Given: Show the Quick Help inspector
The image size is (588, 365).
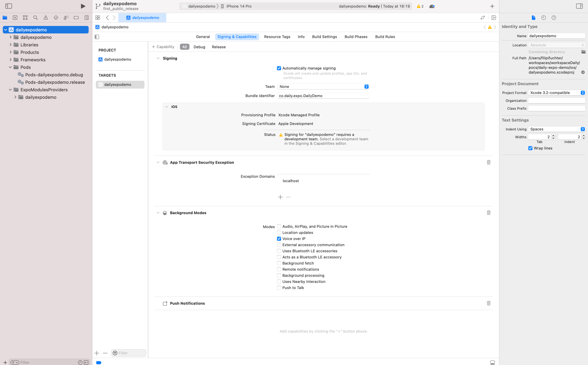Looking at the screenshot, I should pyautogui.click(x=554, y=18).
